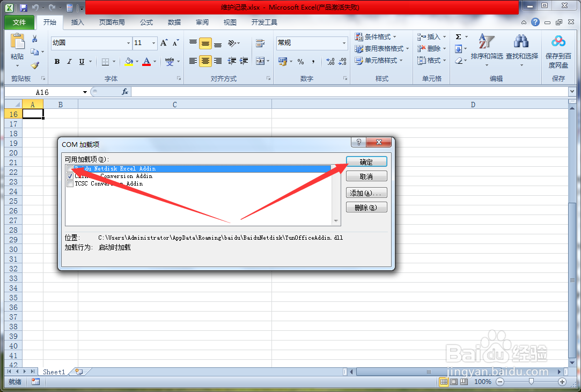Select column C header

click(175, 105)
